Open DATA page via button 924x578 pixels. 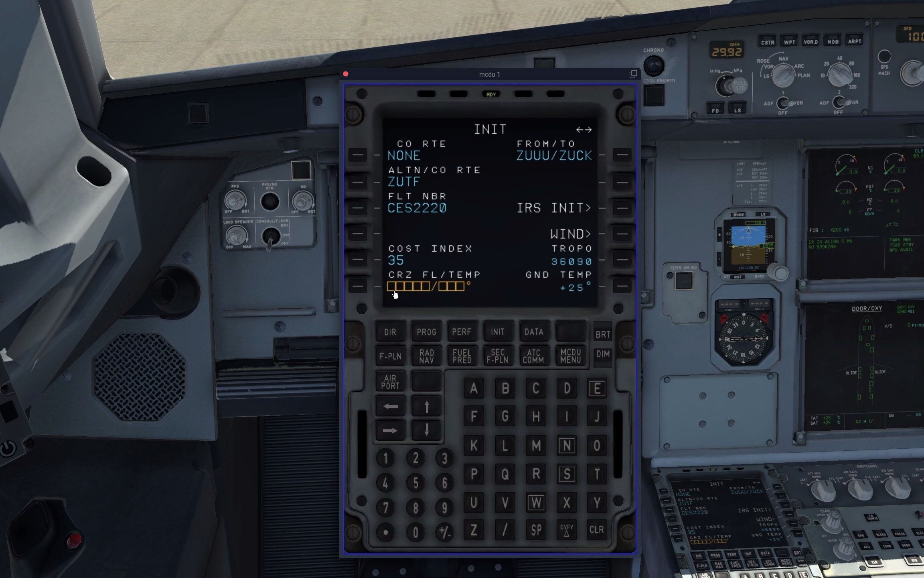coord(533,332)
